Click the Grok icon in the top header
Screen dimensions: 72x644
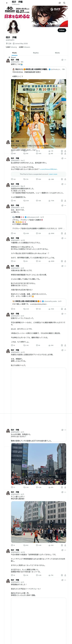click(x=60, y=3)
